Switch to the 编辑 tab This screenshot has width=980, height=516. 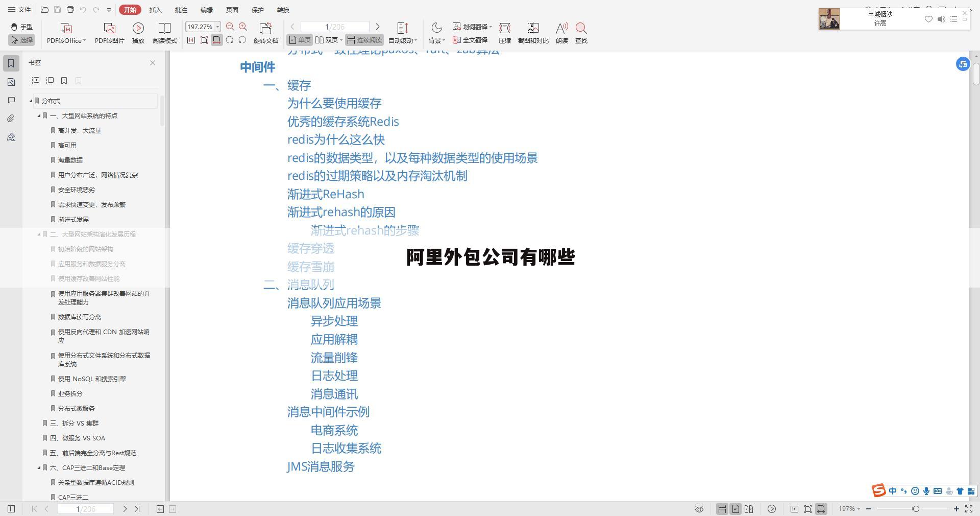click(206, 10)
